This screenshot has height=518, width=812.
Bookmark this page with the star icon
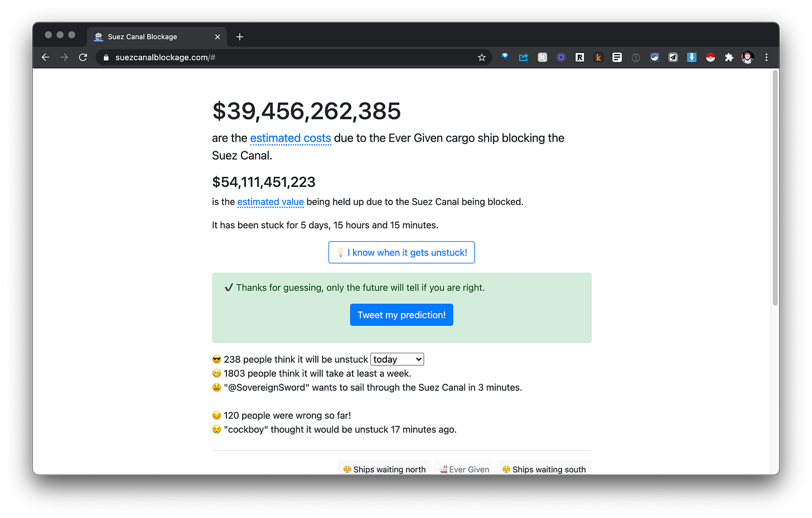482,57
